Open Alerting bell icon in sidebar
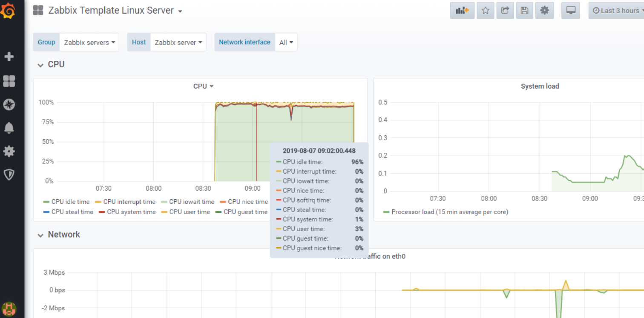The height and width of the screenshot is (318, 644). point(9,128)
